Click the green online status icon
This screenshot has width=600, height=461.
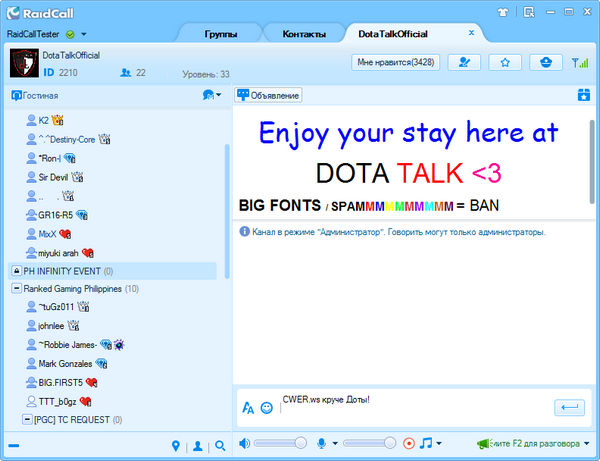click(70, 34)
